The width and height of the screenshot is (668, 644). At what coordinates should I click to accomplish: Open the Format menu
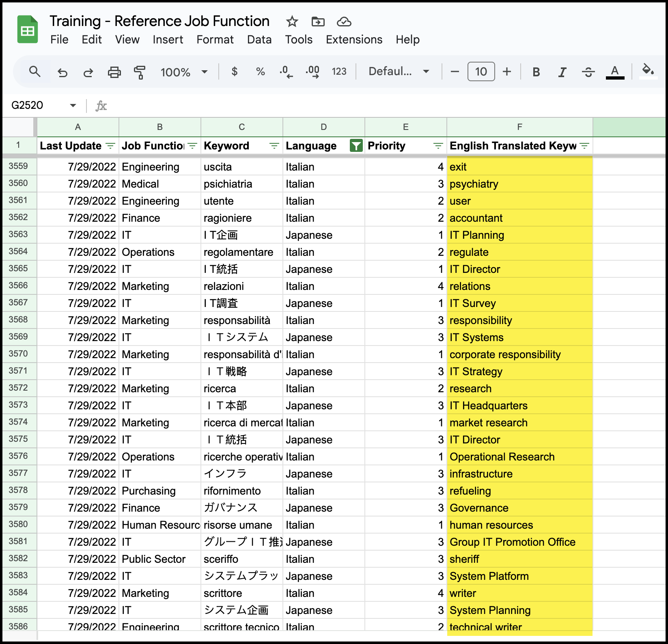click(215, 39)
